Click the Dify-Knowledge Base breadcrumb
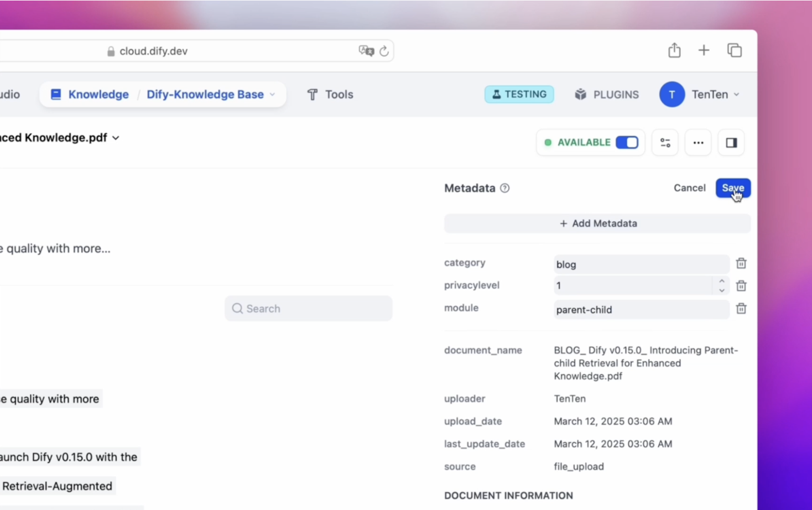The width and height of the screenshot is (812, 510). [205, 95]
